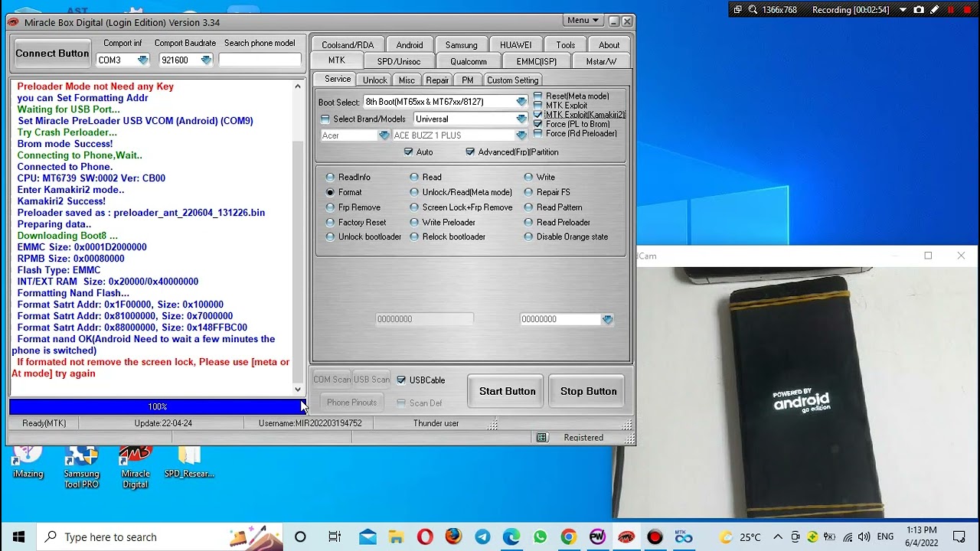This screenshot has width=980, height=551.
Task: Toggle Advanced(Frp)Partition checkbox
Action: click(x=470, y=152)
